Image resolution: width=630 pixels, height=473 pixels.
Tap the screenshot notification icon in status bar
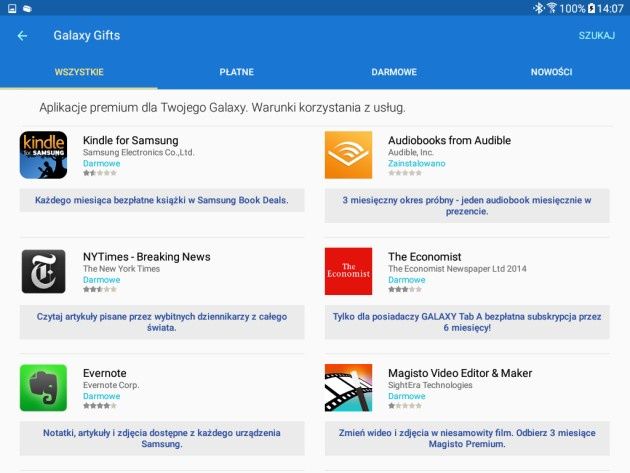tap(12, 8)
